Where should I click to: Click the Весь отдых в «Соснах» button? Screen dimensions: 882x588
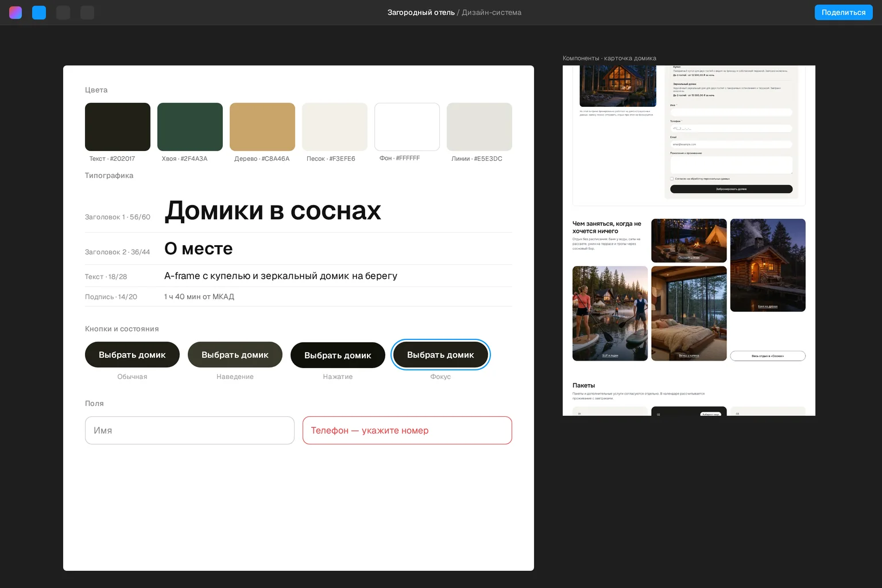pos(768,356)
